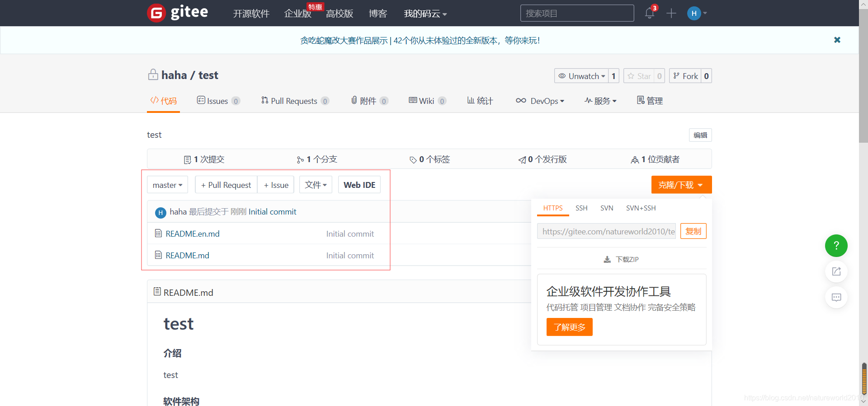Expand the DevOps menu
The height and width of the screenshot is (406, 868).
pos(540,101)
